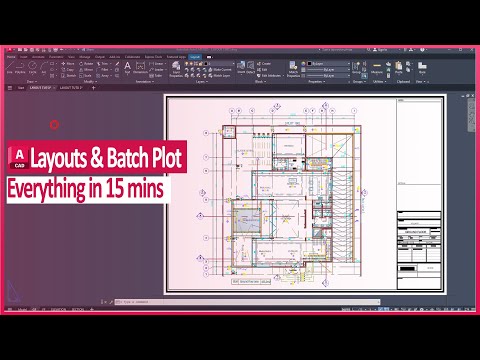Screen dimensions: 480x360
Task: Click the Copy tool in Modify panel
Action: 68,69
